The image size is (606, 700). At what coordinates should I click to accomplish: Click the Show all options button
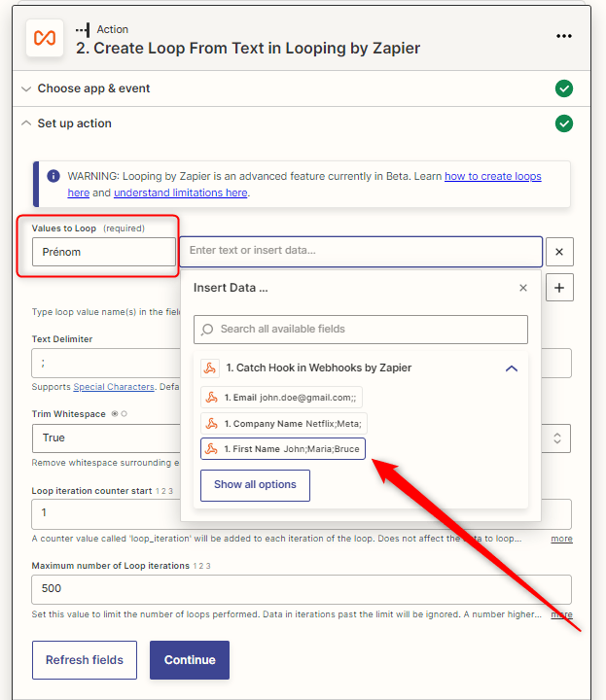tap(255, 485)
